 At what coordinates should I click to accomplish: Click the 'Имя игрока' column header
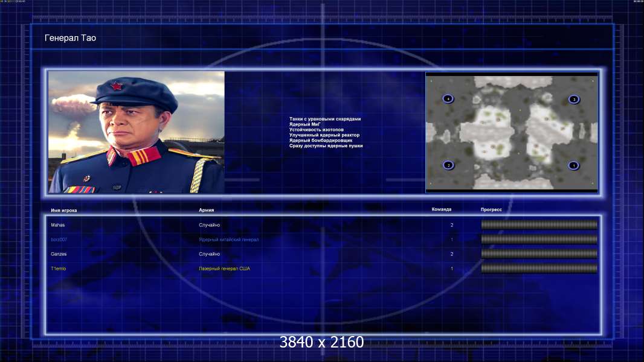63,211
